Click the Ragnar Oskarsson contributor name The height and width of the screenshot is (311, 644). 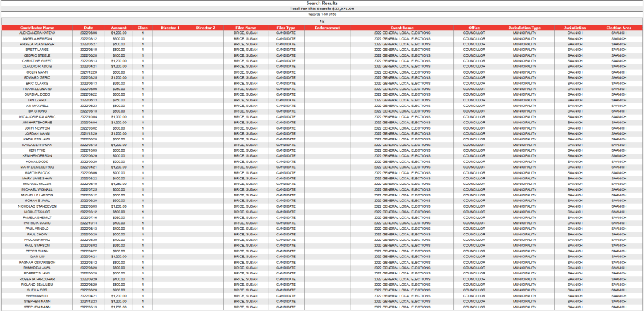(x=37, y=262)
